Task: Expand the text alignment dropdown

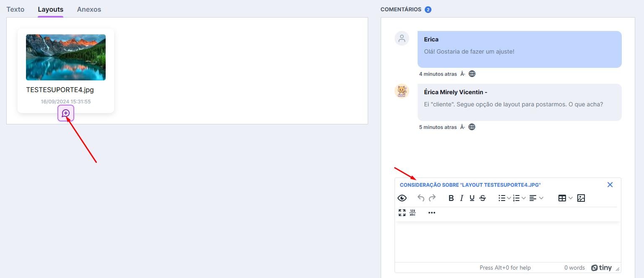Action: coord(541,198)
